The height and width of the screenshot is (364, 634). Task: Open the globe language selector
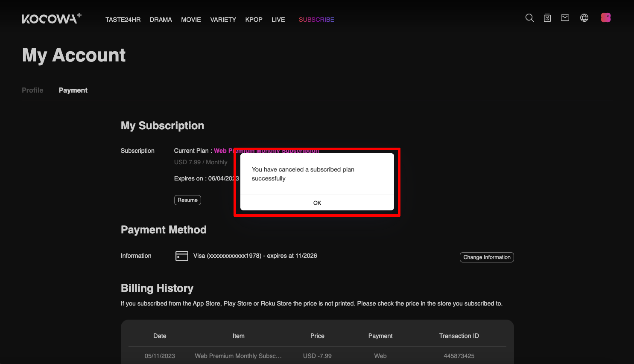[x=584, y=18]
